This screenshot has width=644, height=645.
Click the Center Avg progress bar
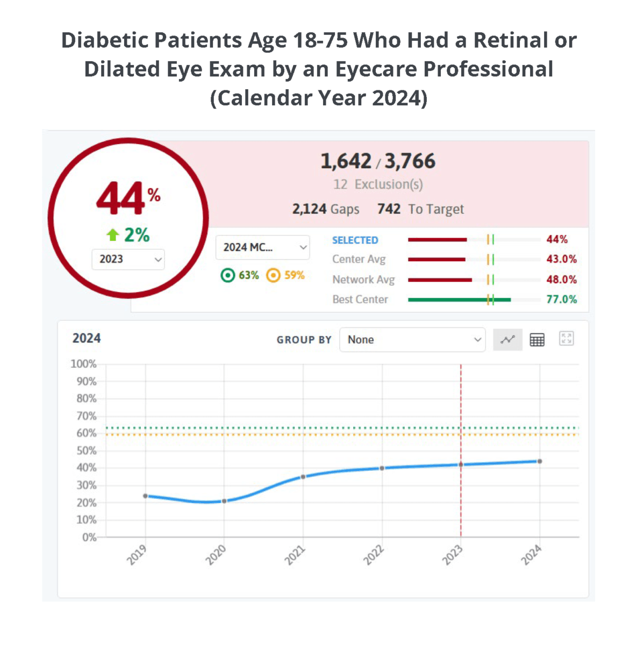point(437,260)
